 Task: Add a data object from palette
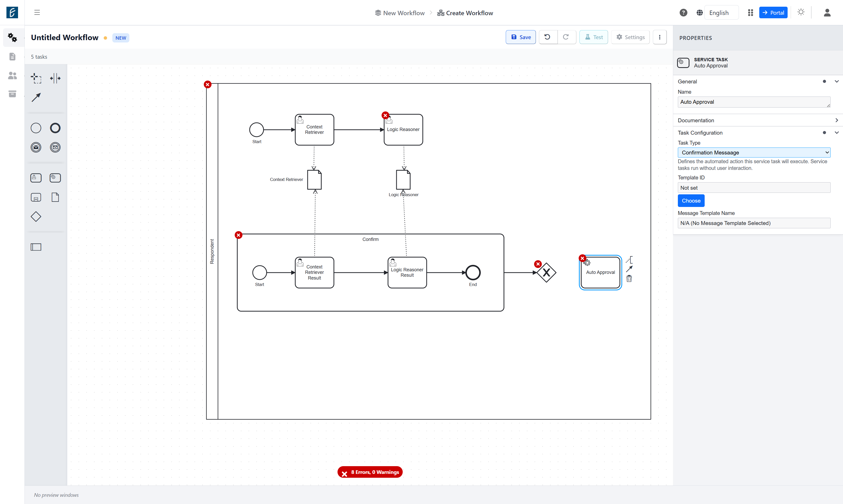(x=55, y=197)
